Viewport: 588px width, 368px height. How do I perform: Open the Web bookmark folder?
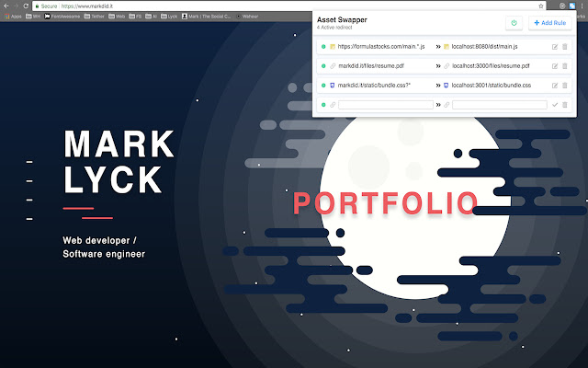117,17
